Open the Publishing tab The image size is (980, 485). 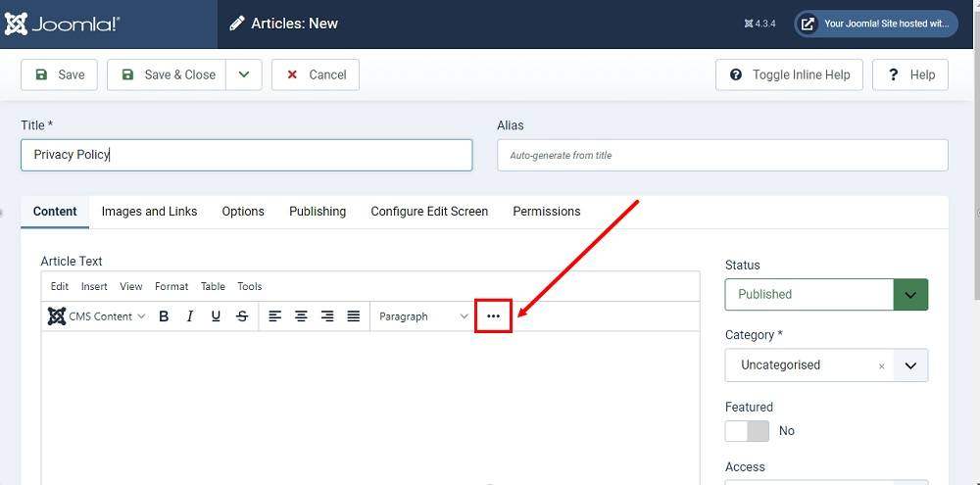(x=318, y=212)
